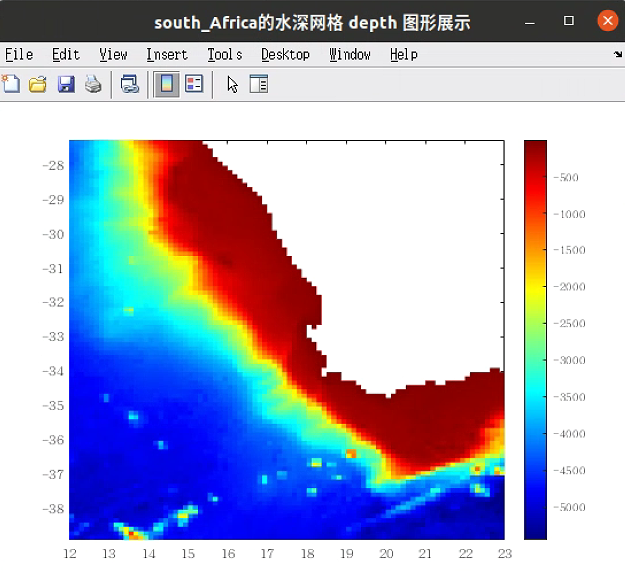Click the Link Plot toolbar icon
Image resolution: width=625 pixels, height=587 pixels.
(130, 84)
